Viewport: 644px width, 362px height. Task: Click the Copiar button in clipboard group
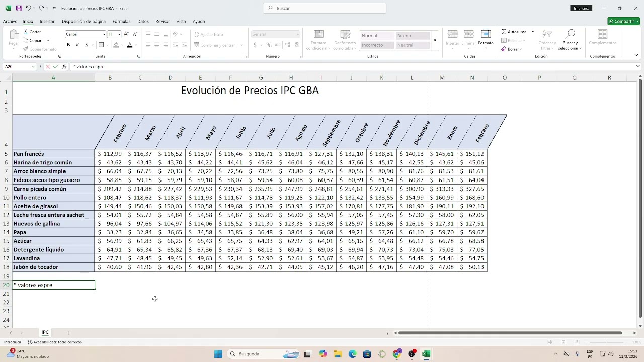pos(33,40)
